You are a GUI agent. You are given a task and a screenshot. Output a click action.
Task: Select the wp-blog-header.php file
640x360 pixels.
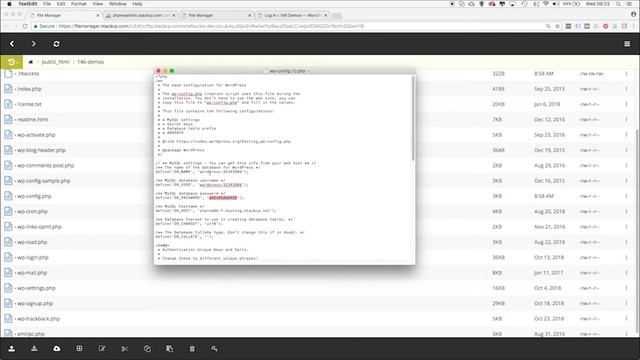(41, 150)
